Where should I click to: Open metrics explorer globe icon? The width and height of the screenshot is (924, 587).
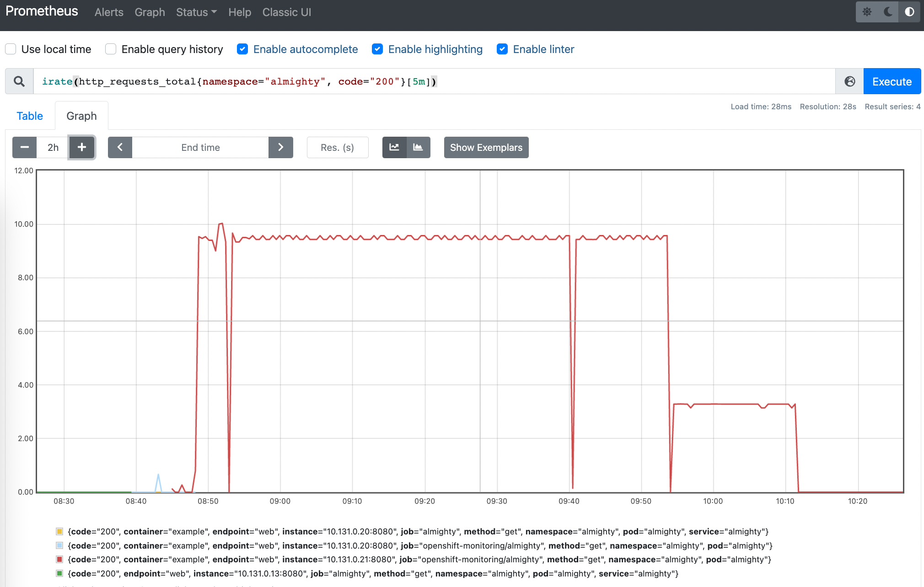[x=849, y=81]
